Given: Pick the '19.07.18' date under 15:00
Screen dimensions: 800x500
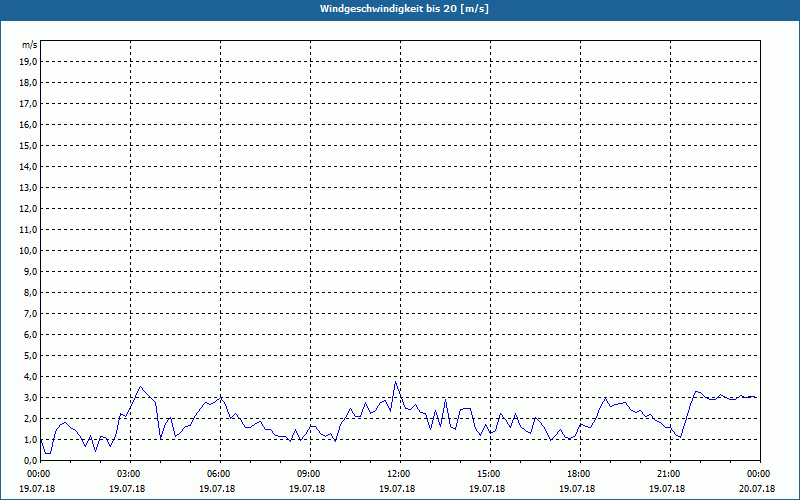Looking at the screenshot, I should pyautogui.click(x=487, y=489).
